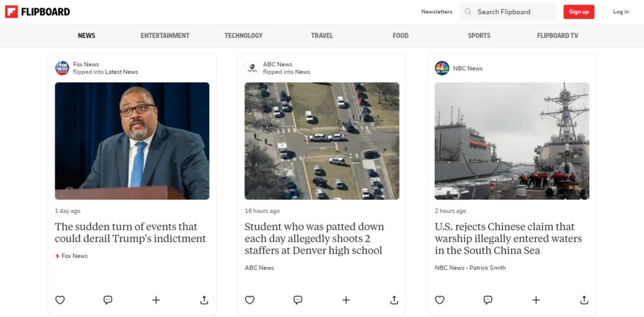Click the red Sign up button
This screenshot has height=317, width=644.
click(x=579, y=12)
